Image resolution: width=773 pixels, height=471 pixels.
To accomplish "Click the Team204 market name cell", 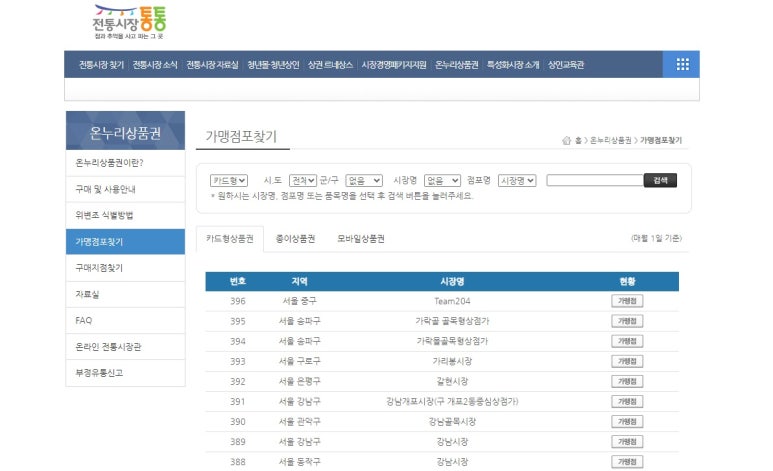I will click(x=452, y=301).
